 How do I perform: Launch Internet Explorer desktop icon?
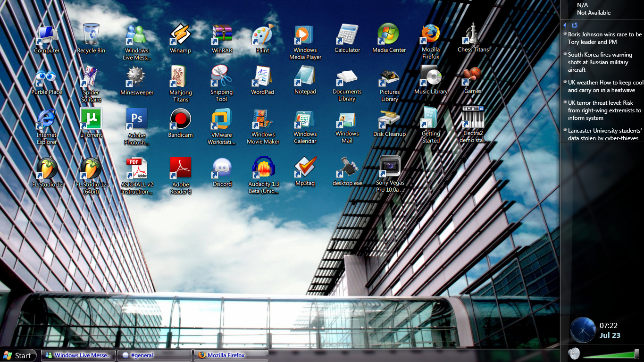(x=47, y=126)
